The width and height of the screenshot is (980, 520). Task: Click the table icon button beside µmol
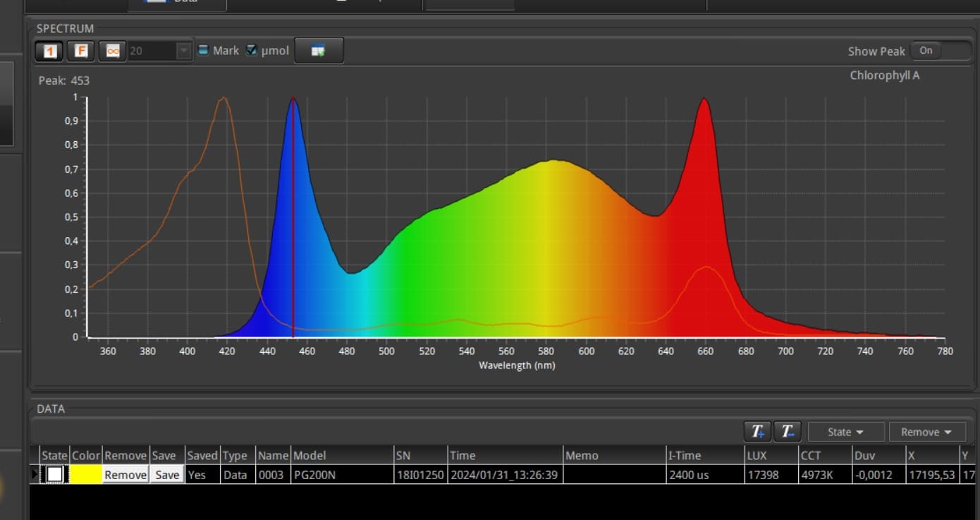click(x=318, y=51)
